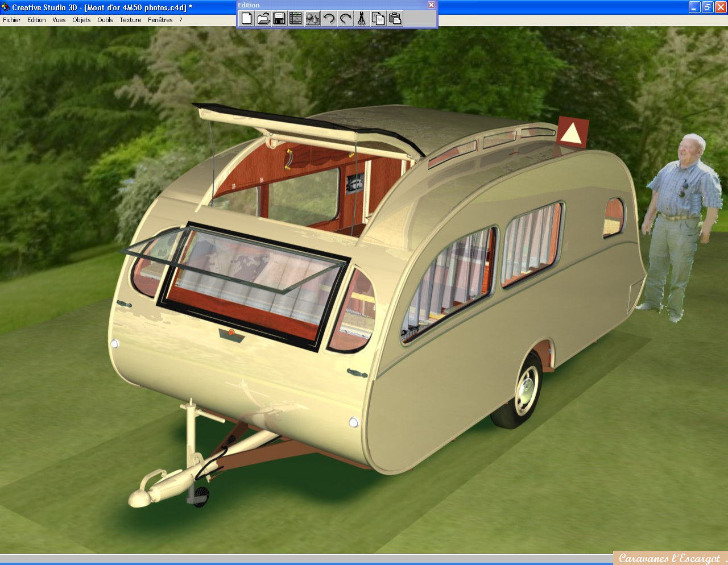Image resolution: width=728 pixels, height=565 pixels.
Task: Save the scene with the floppy disk icon
Action: [x=279, y=18]
